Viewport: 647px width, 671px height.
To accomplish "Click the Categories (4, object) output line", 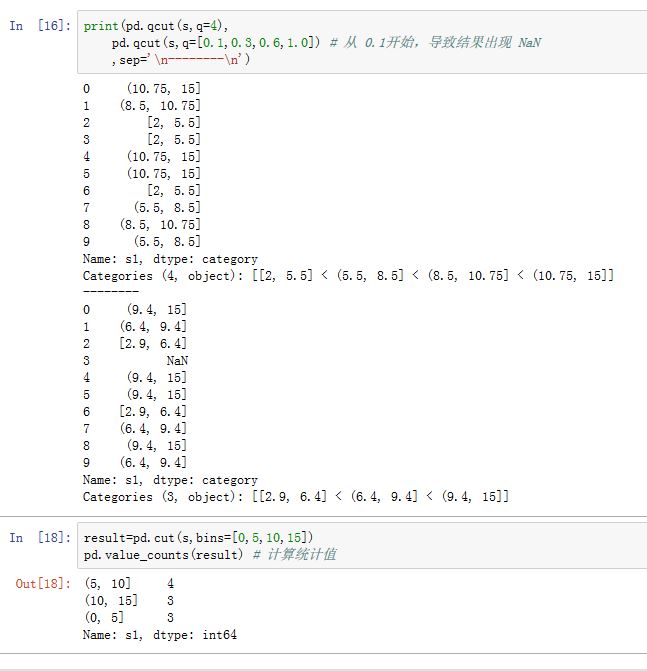I will [x=347, y=275].
